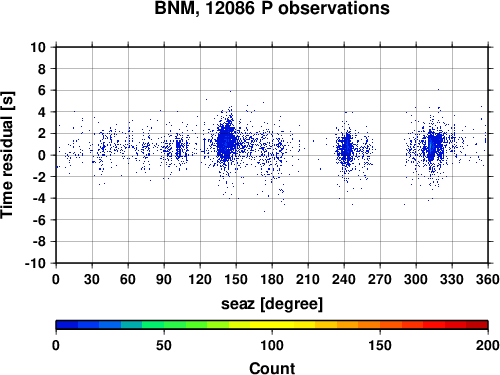Viewport: 500px width, 375px height.
Task: Click the y-axis tick label 0
Action: click(x=42, y=155)
